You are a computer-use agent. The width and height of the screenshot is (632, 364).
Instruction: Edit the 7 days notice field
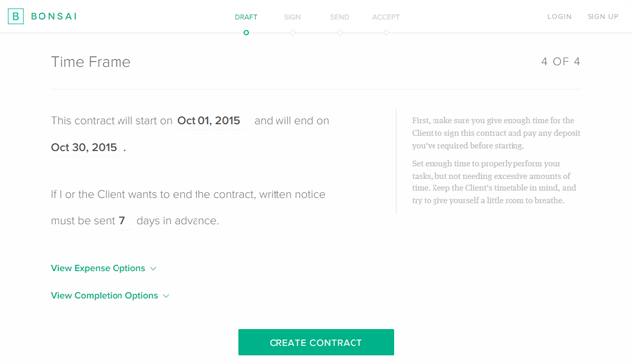click(125, 221)
